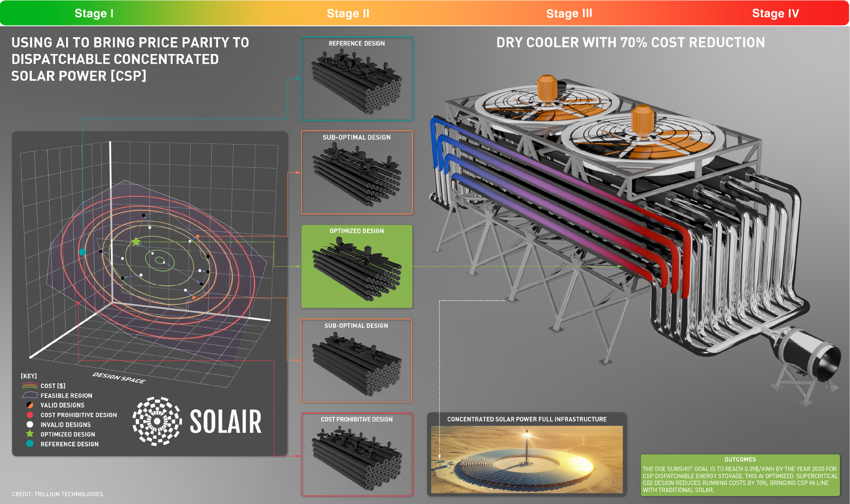Click the teal hexagon in the key
The height and width of the screenshot is (504, 850).
[x=30, y=444]
